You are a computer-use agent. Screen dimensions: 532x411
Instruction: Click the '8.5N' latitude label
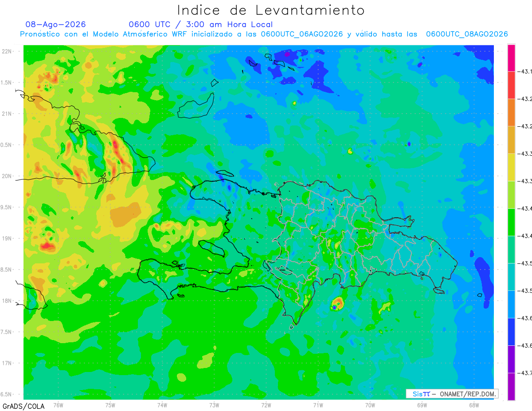(x=7, y=270)
